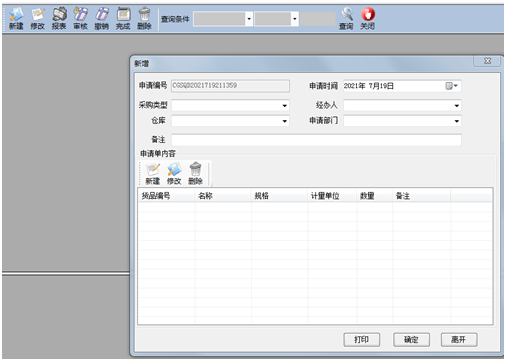Click 修改 icon under 申请单内容

pyautogui.click(x=174, y=173)
